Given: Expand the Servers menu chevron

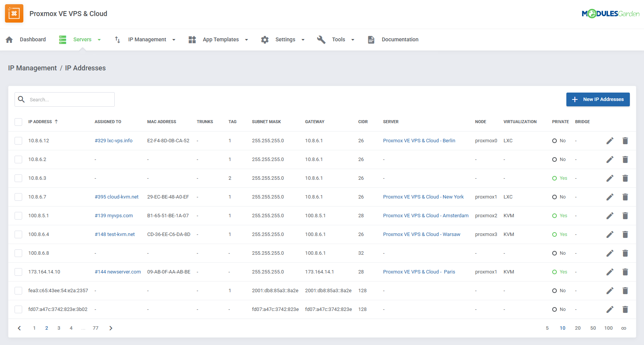Looking at the screenshot, I should coord(99,39).
